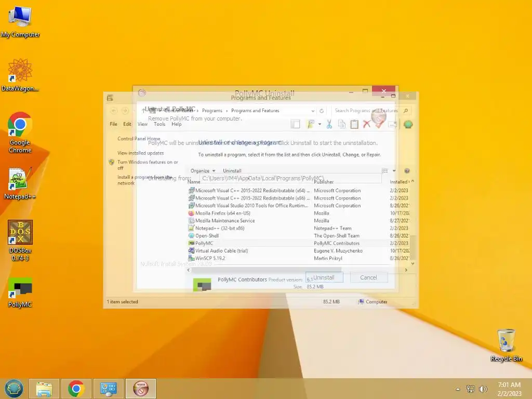
Task: Select Mozilla Firefox (x64 en-US) row
Action: [299, 213]
